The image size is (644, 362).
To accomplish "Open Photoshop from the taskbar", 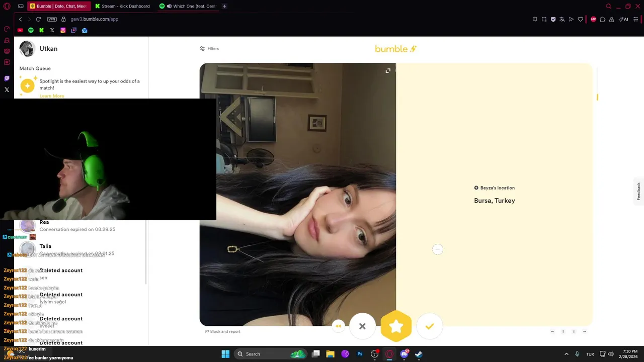I will (360, 354).
